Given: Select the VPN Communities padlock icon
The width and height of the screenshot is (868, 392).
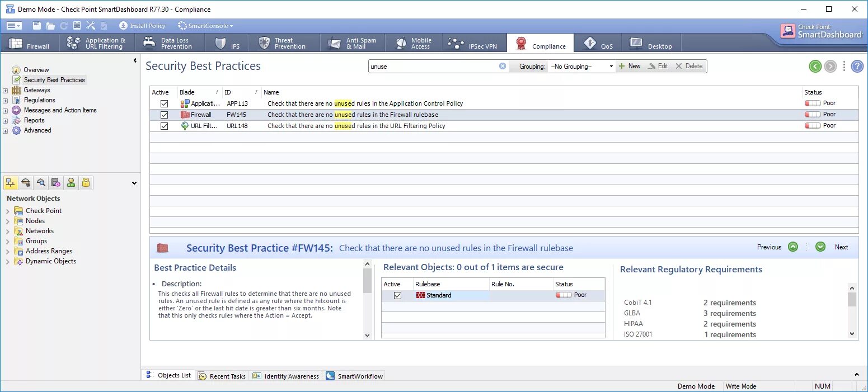Looking at the screenshot, I should 86,182.
